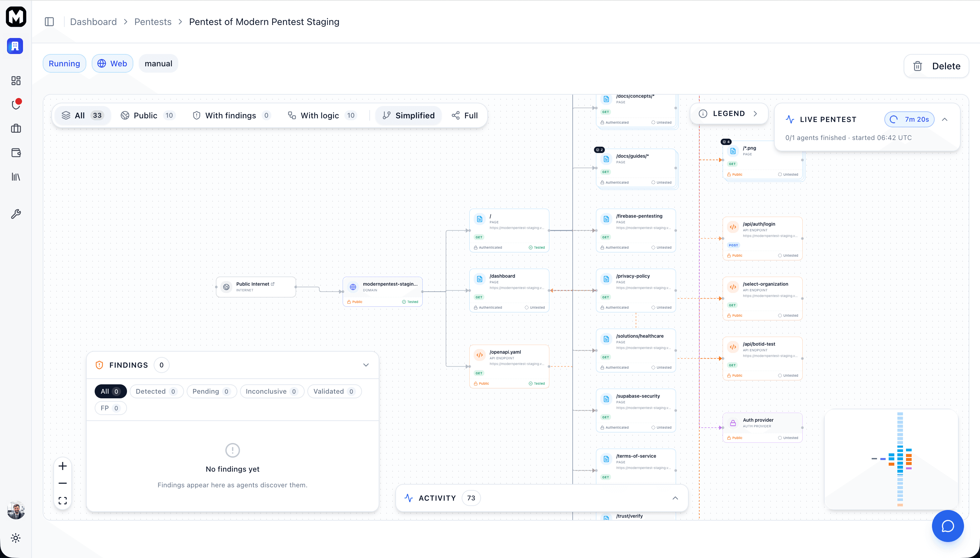Image resolution: width=980 pixels, height=558 pixels.
Task: Select the root / page node
Action: [509, 230]
